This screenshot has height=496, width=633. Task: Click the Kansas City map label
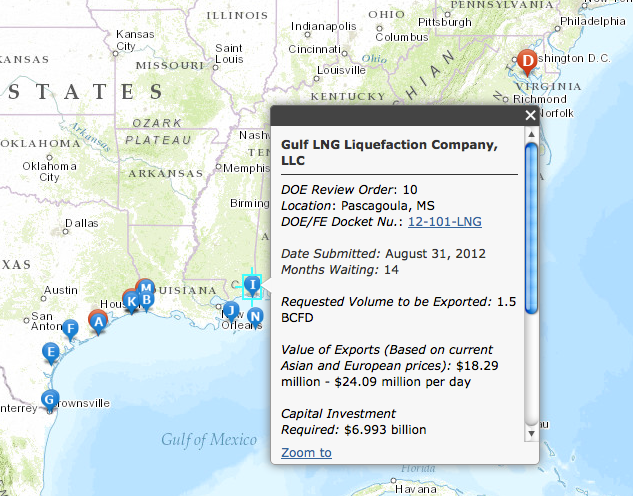pyautogui.click(x=135, y=40)
